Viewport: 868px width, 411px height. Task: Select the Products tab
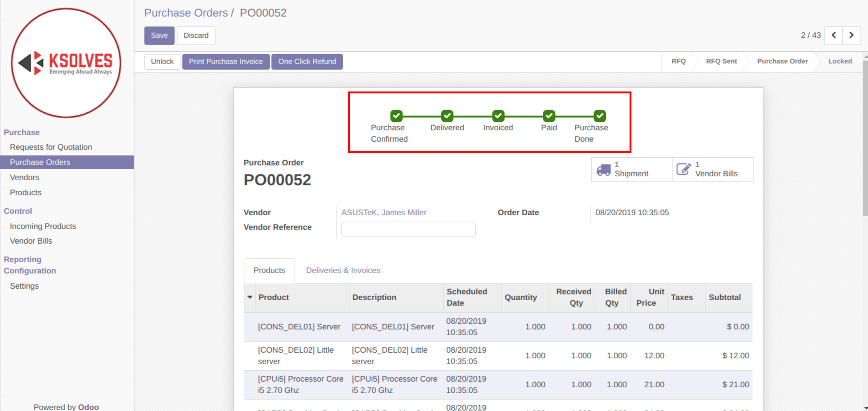(x=269, y=270)
